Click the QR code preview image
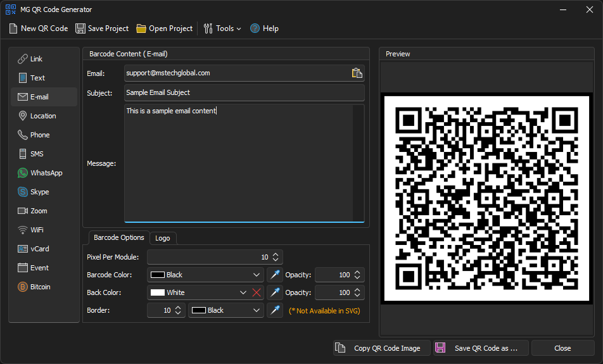Viewport: 603px width, 364px height. pyautogui.click(x=486, y=198)
